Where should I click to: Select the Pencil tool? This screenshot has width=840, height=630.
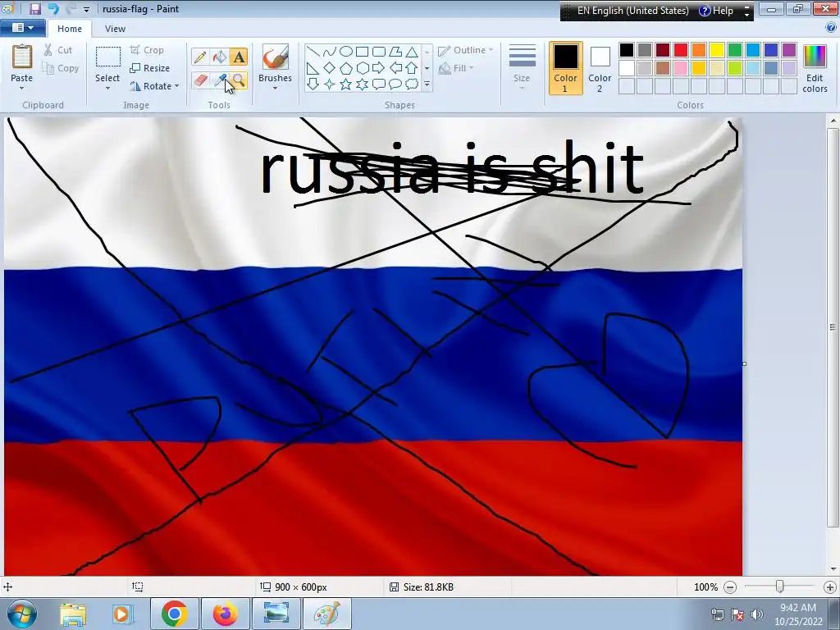tap(200, 57)
